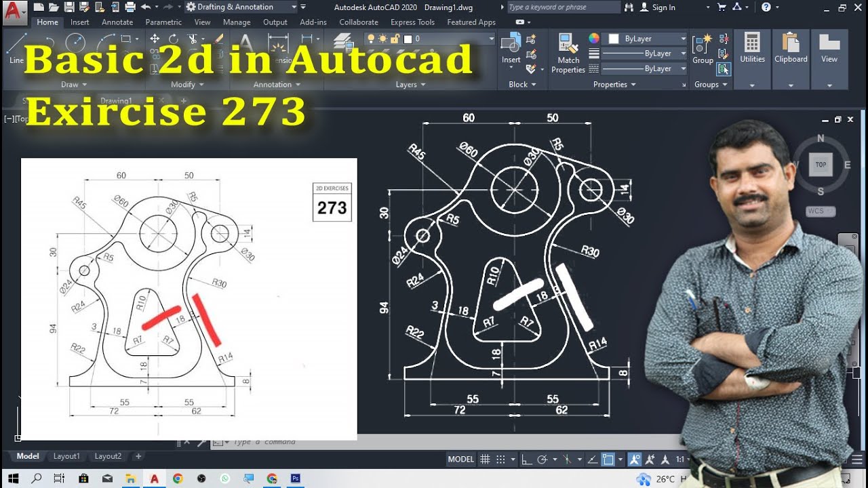Expand the Annotation panel
The width and height of the screenshot is (868, 488).
pyautogui.click(x=277, y=85)
